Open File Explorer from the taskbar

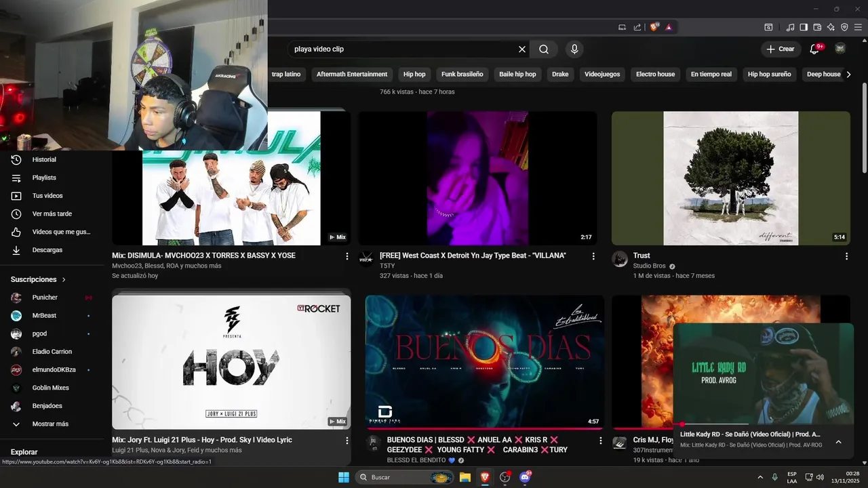pyautogui.click(x=465, y=477)
